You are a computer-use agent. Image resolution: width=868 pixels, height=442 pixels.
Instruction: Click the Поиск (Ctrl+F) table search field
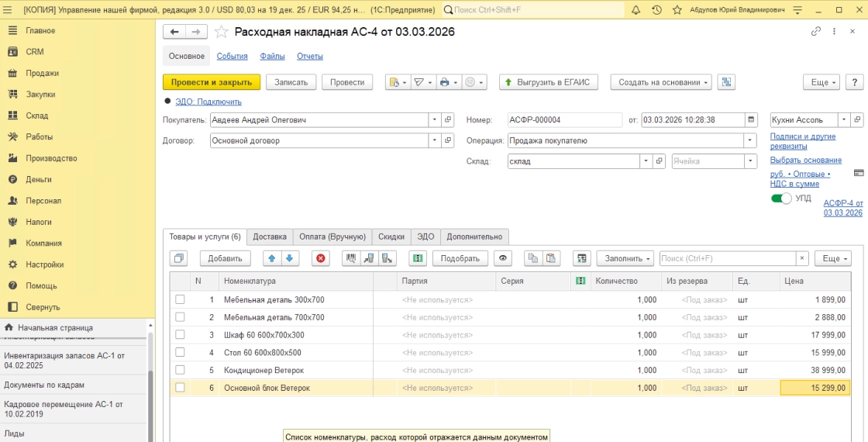(x=728, y=258)
